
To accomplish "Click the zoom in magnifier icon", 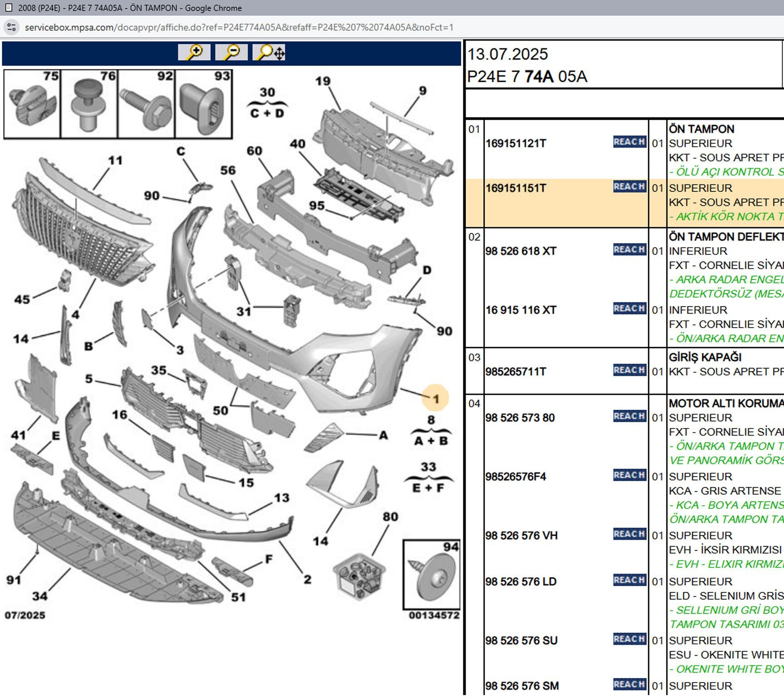I will (194, 52).
